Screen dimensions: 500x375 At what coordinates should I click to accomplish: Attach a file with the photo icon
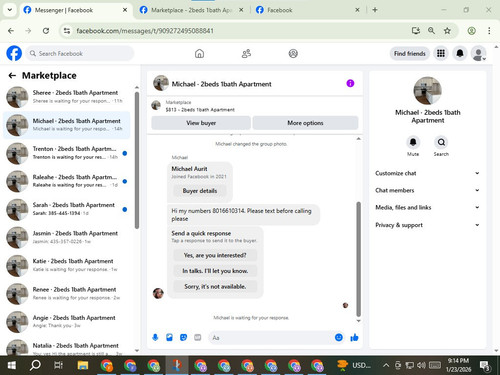tap(169, 338)
